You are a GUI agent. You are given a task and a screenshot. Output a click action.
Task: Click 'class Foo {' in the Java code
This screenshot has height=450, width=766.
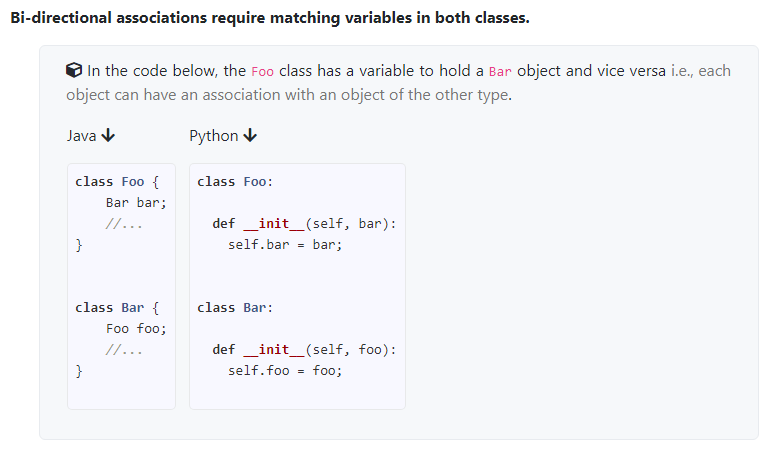click(x=117, y=182)
